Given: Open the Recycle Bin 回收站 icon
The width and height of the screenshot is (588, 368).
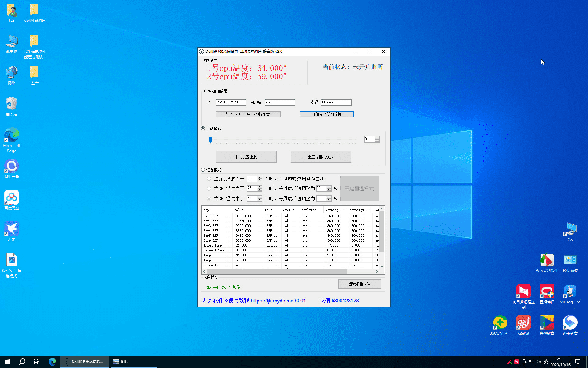Looking at the screenshot, I should 12,104.
